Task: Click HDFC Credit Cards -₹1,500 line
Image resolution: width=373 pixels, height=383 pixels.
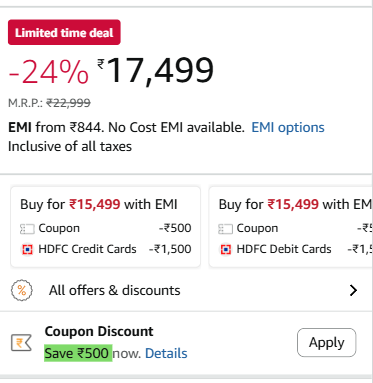Action: 105,249
